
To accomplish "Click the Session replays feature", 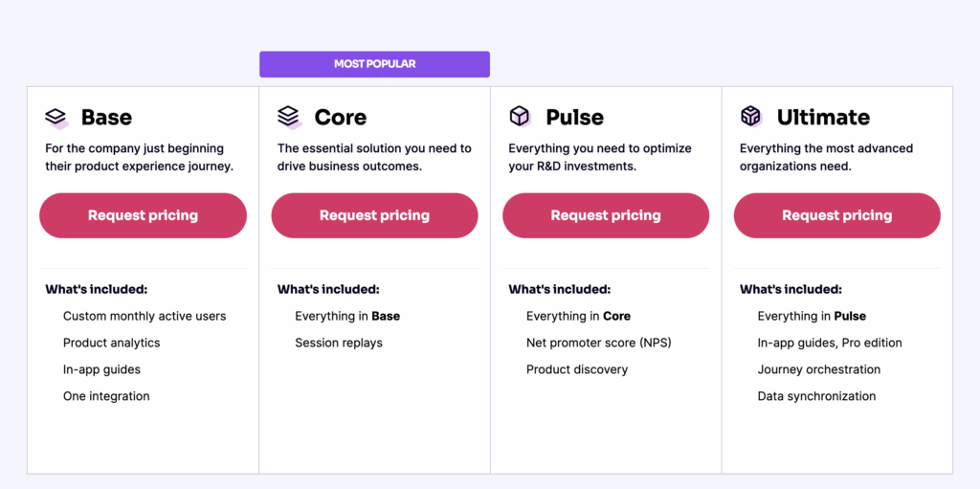I will tap(339, 343).
